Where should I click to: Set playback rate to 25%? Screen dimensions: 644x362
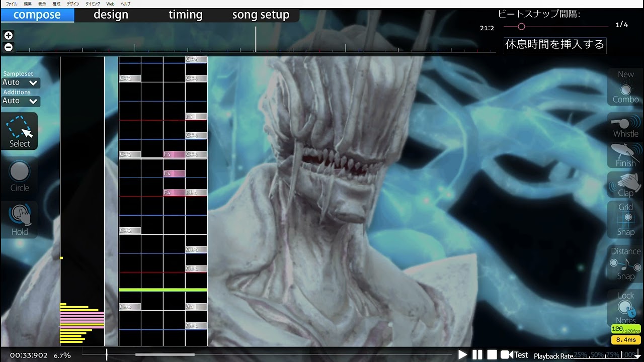pos(580,355)
